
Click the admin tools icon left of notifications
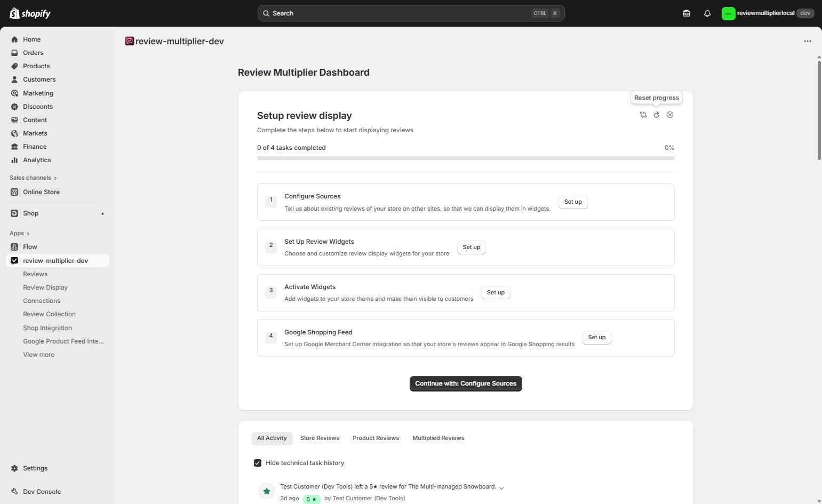click(x=687, y=13)
